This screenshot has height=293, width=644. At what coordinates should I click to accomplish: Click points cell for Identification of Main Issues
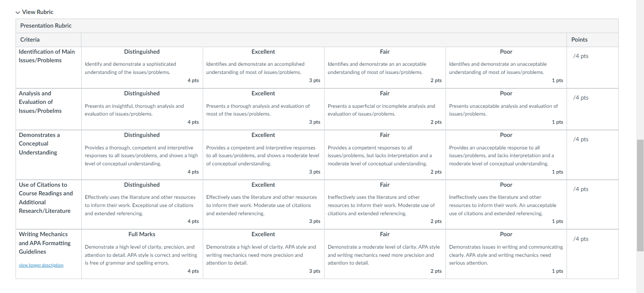pyautogui.click(x=592, y=68)
